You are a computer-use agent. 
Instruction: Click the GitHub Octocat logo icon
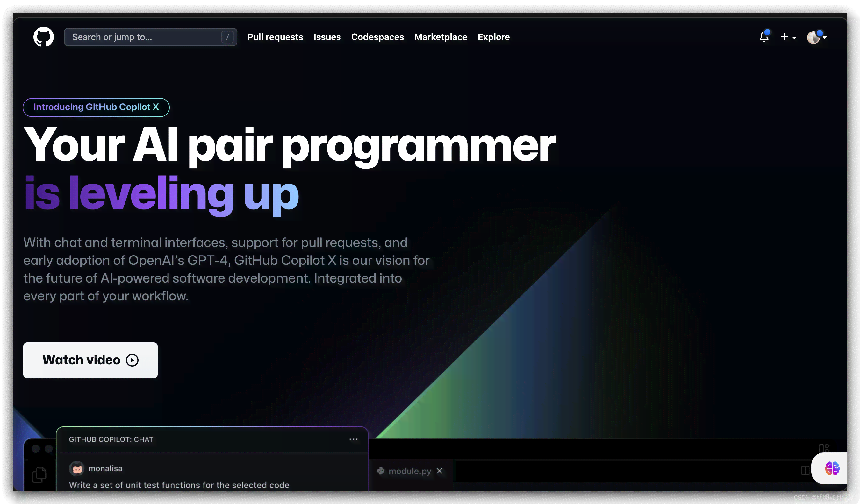click(44, 37)
